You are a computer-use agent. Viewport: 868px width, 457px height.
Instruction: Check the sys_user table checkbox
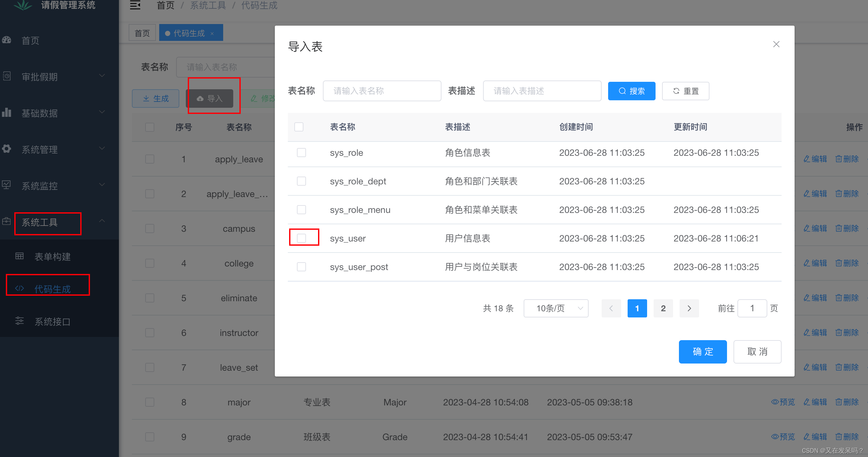point(301,238)
